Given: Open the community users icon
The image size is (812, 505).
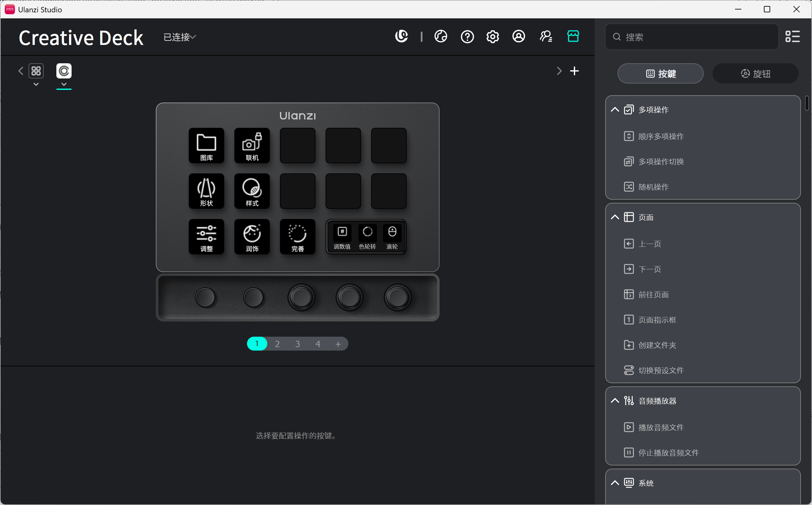Looking at the screenshot, I should 546,36.
